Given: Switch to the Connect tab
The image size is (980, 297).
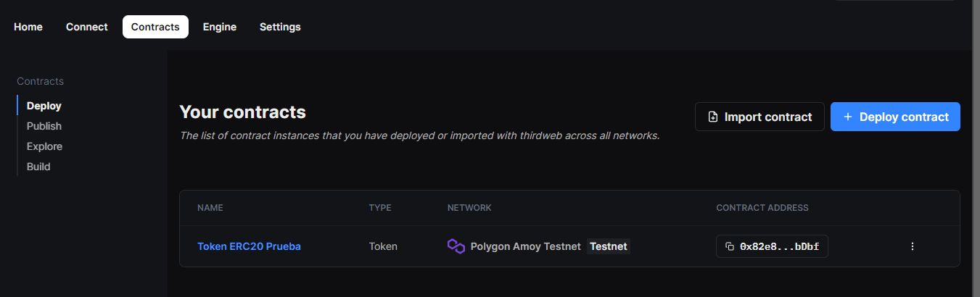Looking at the screenshot, I should click(x=87, y=27).
